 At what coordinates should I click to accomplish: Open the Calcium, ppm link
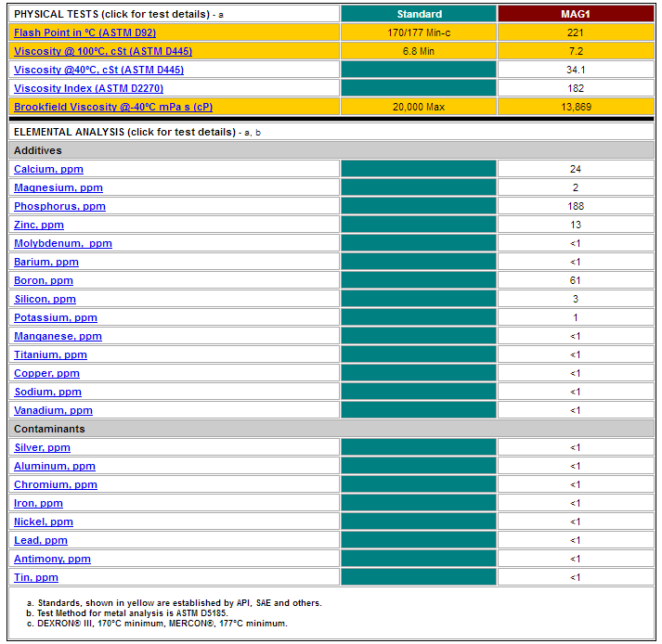coord(48,169)
